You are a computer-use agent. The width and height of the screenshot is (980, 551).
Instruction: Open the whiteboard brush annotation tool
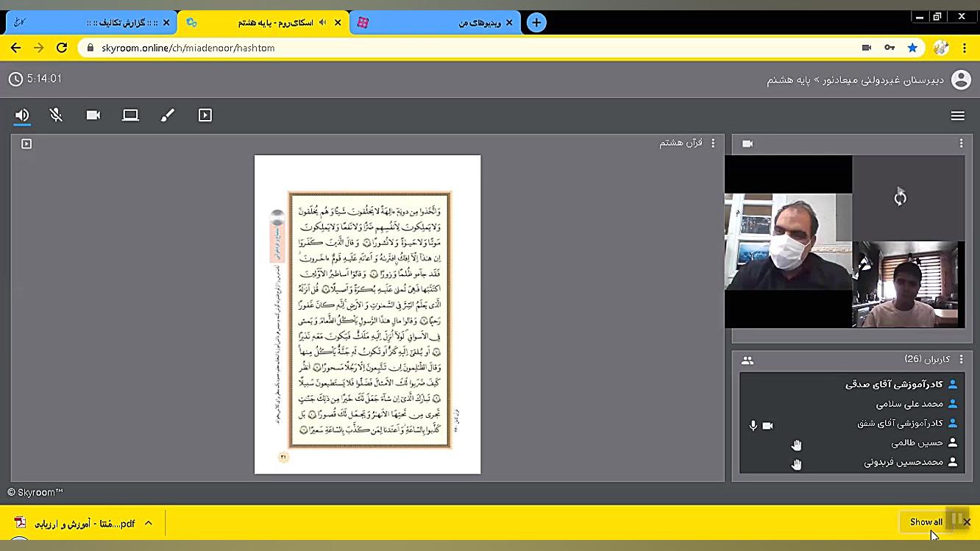click(x=168, y=115)
